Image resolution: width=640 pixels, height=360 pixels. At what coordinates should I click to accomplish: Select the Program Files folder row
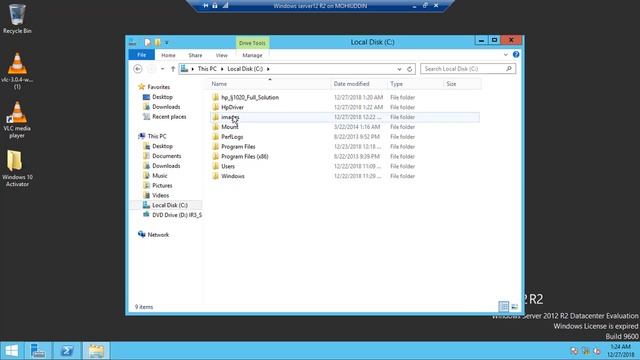[x=345, y=147]
